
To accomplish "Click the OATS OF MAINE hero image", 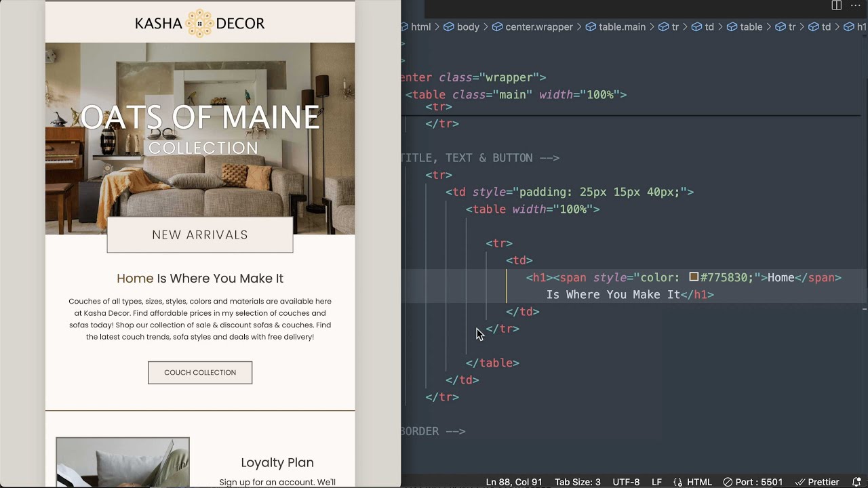I will pyautogui.click(x=200, y=138).
